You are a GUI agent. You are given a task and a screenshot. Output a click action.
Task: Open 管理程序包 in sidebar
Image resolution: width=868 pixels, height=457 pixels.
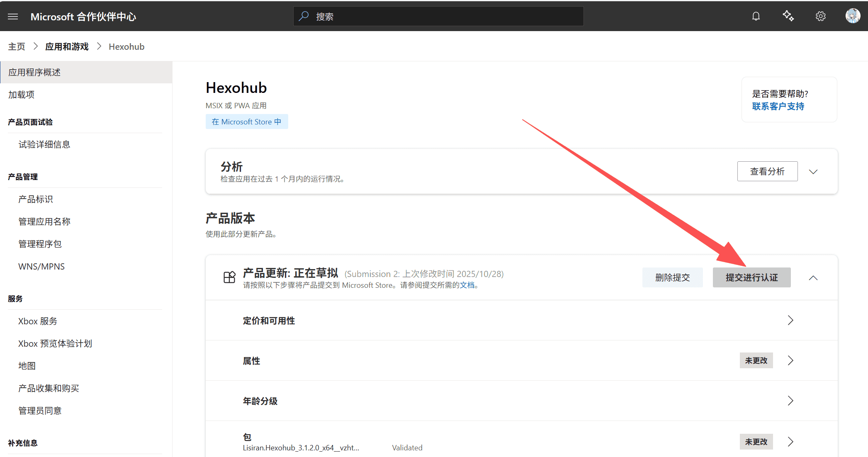pos(40,244)
